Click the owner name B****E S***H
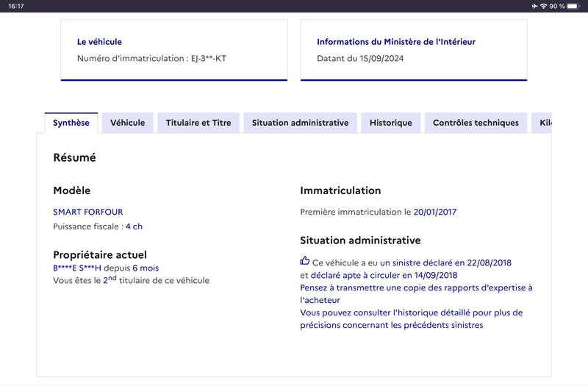Screen dimensions: 588x386 click(77, 268)
